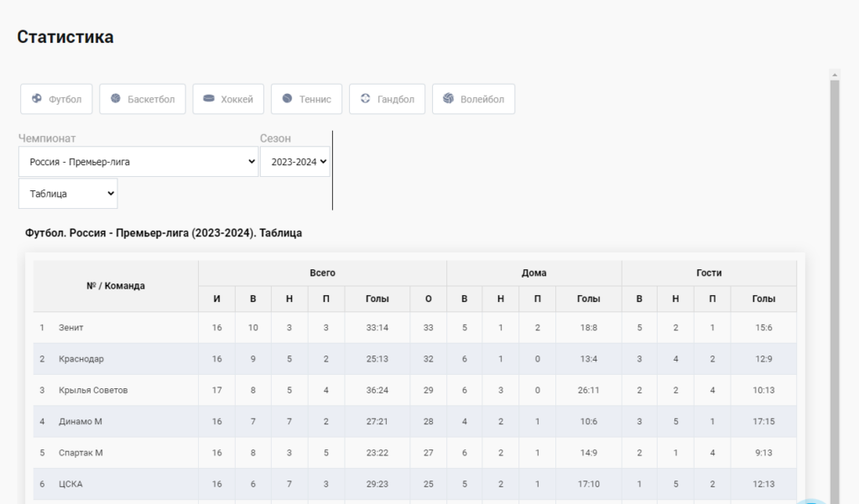Image resolution: width=859 pixels, height=504 pixels.
Task: Click the hockey puck icon
Action: point(209,99)
